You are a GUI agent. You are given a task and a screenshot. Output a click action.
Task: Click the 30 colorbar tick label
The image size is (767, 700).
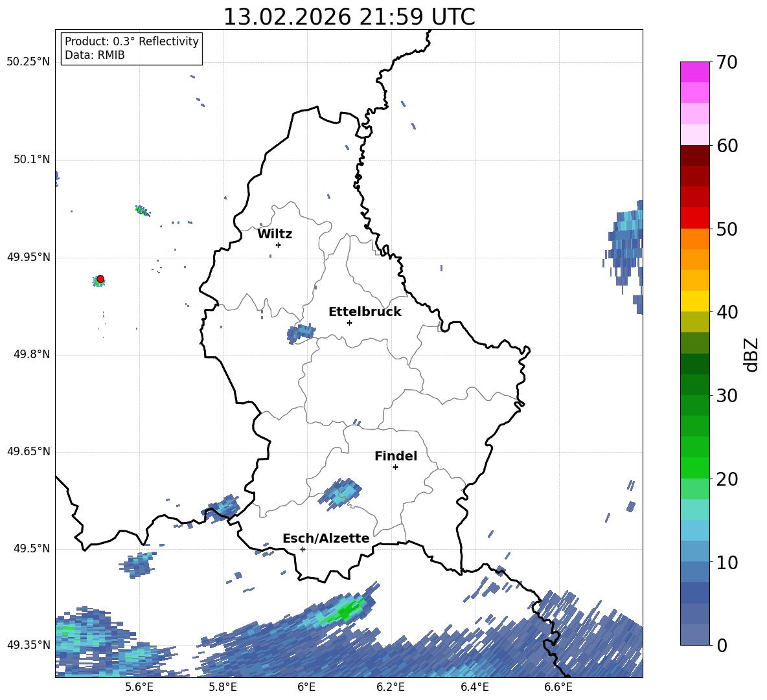click(x=727, y=396)
